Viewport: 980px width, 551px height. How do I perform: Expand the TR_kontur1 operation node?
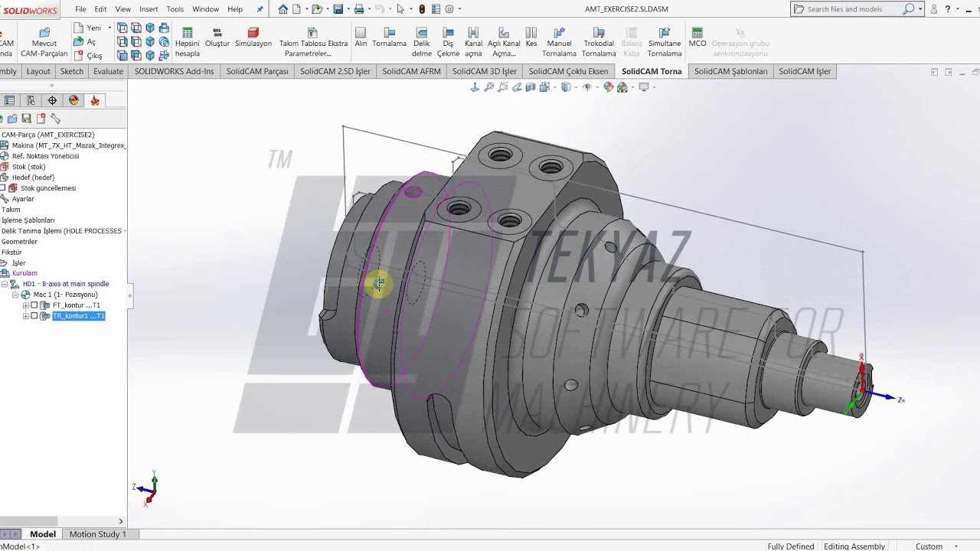26,316
